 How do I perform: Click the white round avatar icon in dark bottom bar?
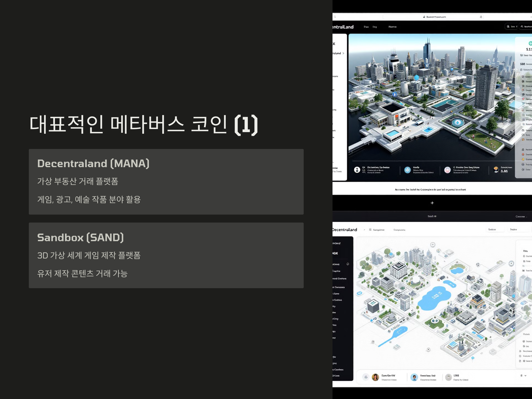pyautogui.click(x=357, y=170)
